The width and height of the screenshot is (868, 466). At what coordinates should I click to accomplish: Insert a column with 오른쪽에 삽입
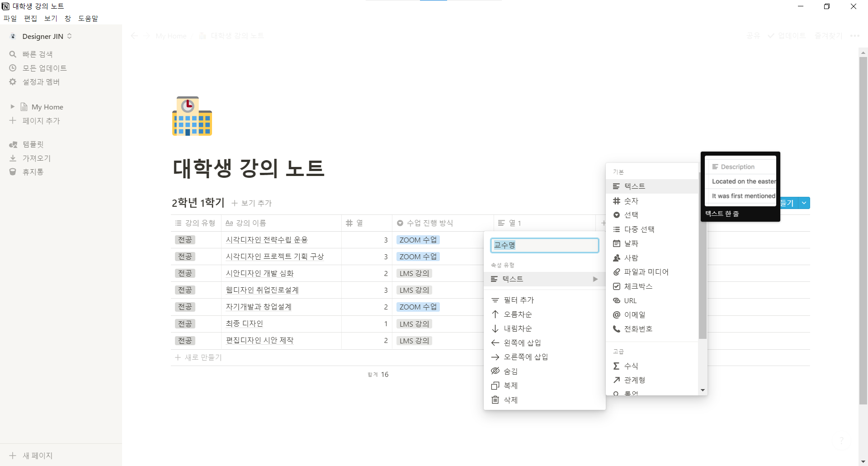[544, 357]
